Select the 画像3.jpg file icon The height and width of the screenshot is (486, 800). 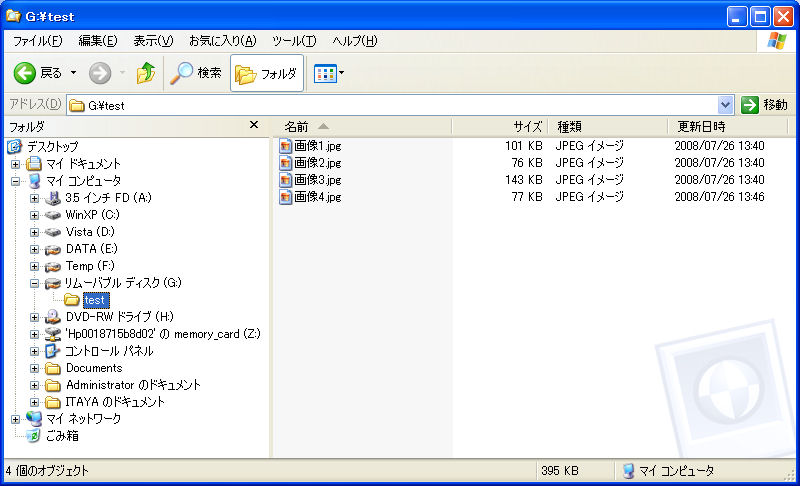(x=285, y=180)
